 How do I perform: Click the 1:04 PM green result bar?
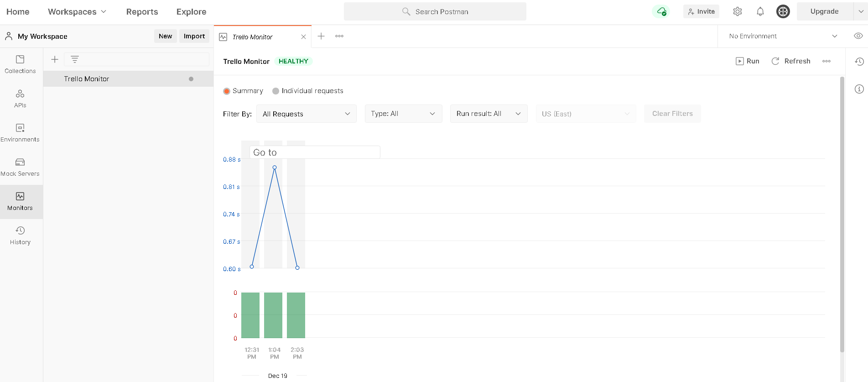tap(273, 315)
